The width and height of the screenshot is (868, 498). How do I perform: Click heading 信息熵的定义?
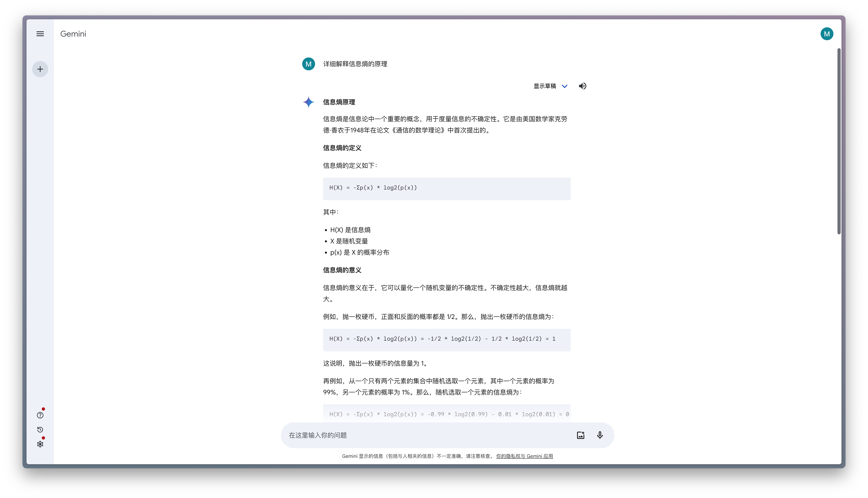point(342,148)
